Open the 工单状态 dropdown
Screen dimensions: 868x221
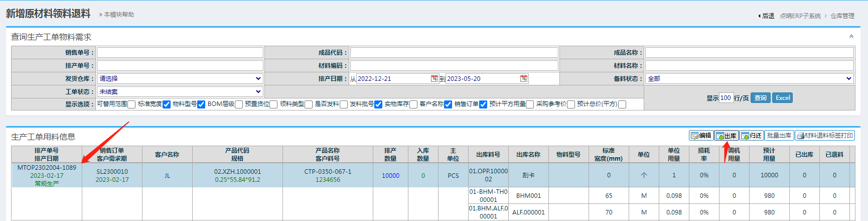[180, 91]
